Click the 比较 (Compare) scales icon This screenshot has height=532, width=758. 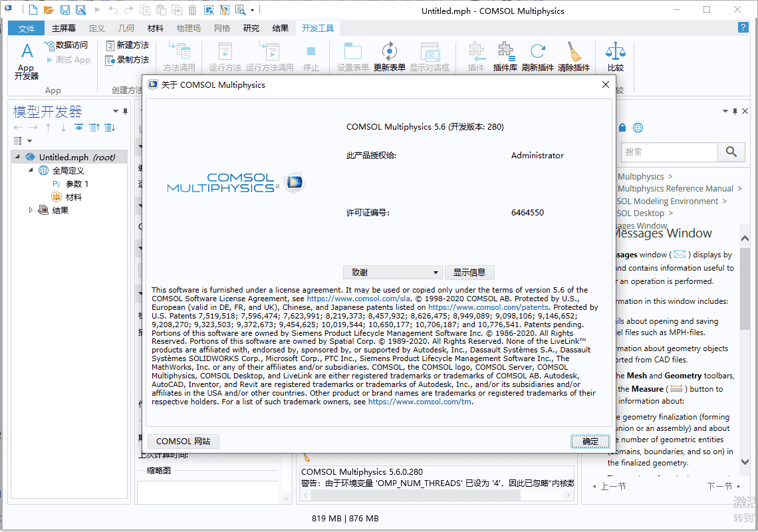(x=615, y=57)
